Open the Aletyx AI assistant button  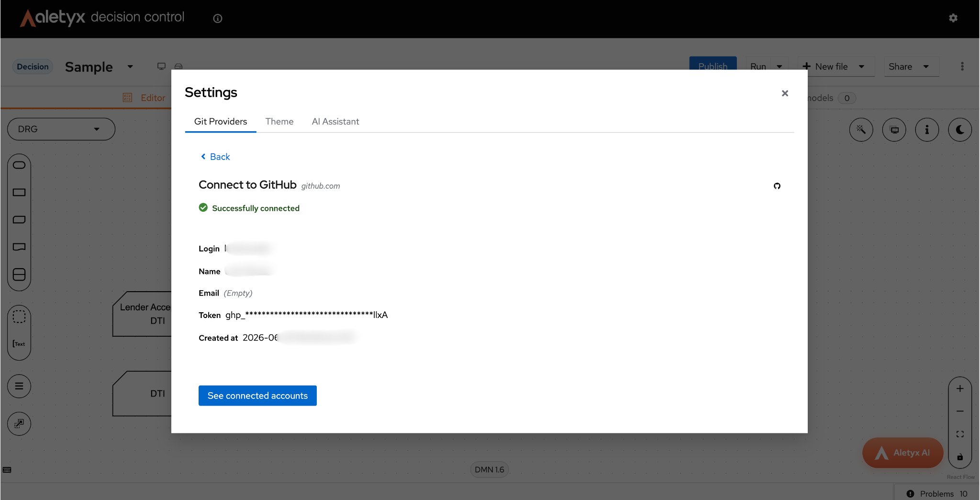(902, 453)
